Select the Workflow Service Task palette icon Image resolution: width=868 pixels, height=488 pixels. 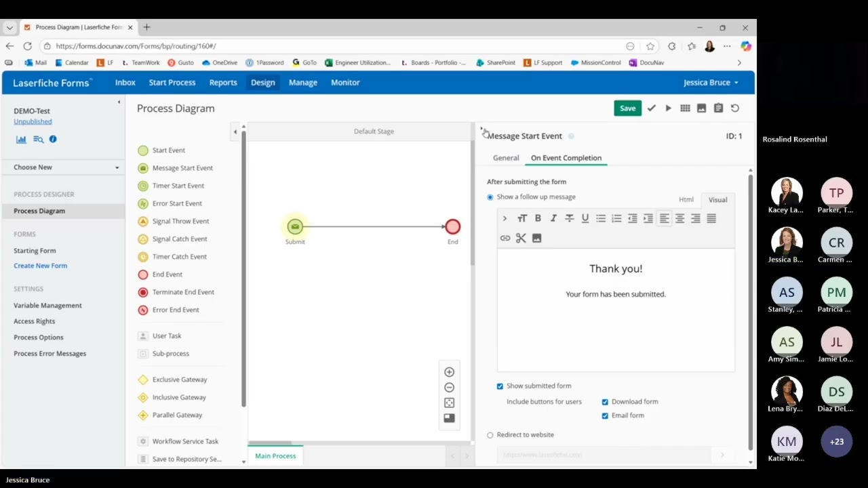[142, 441]
